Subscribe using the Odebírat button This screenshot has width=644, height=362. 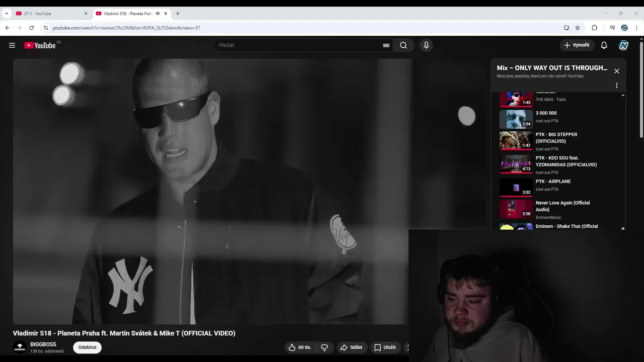coord(88,347)
